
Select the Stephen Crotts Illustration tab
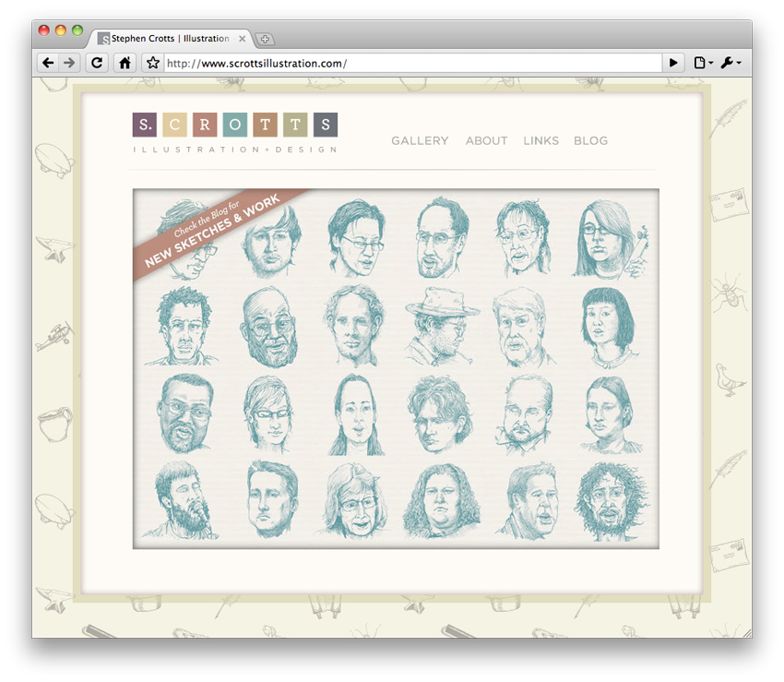coord(166,39)
